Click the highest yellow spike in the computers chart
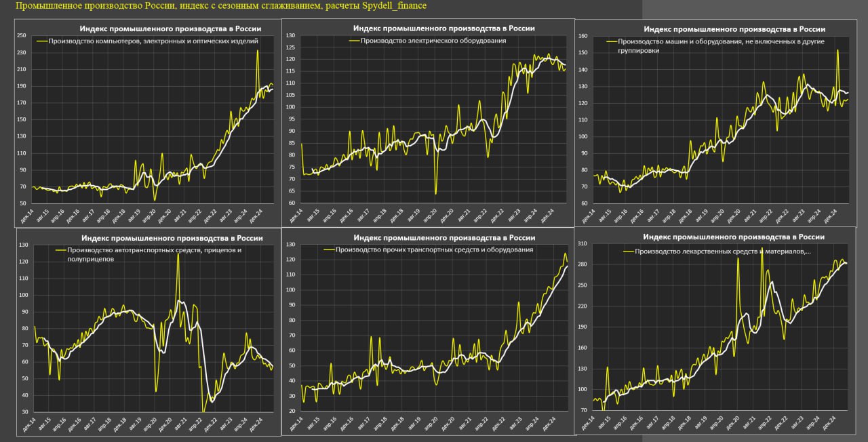868x442 pixels. pos(257,51)
